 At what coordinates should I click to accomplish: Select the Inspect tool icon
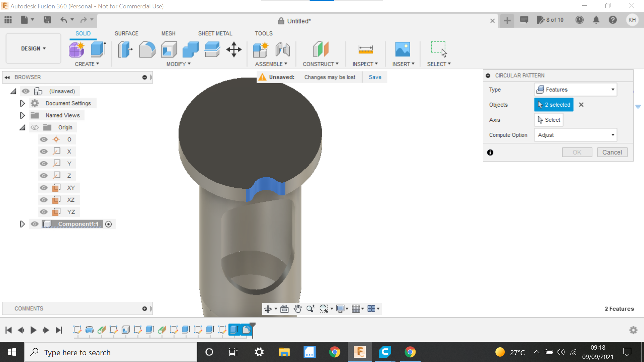(365, 49)
